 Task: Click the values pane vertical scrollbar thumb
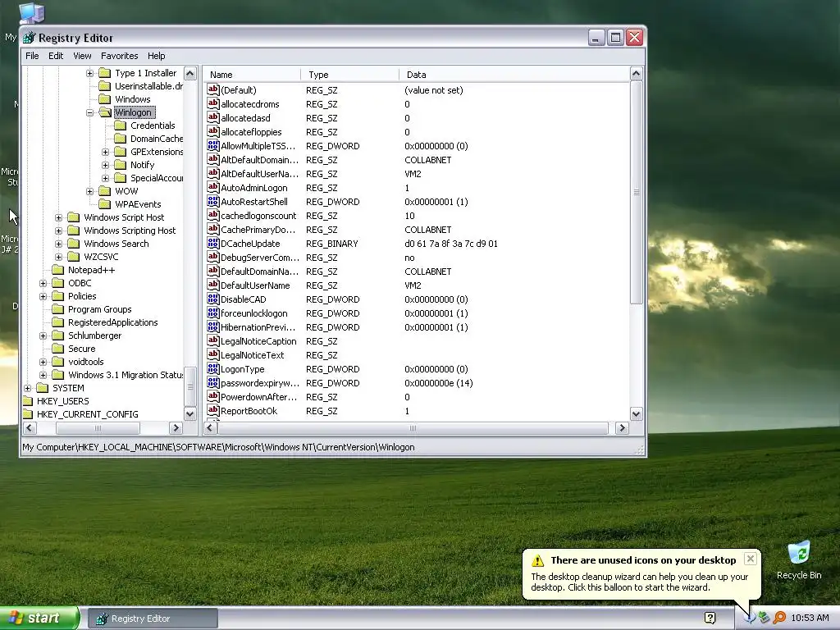click(x=636, y=193)
